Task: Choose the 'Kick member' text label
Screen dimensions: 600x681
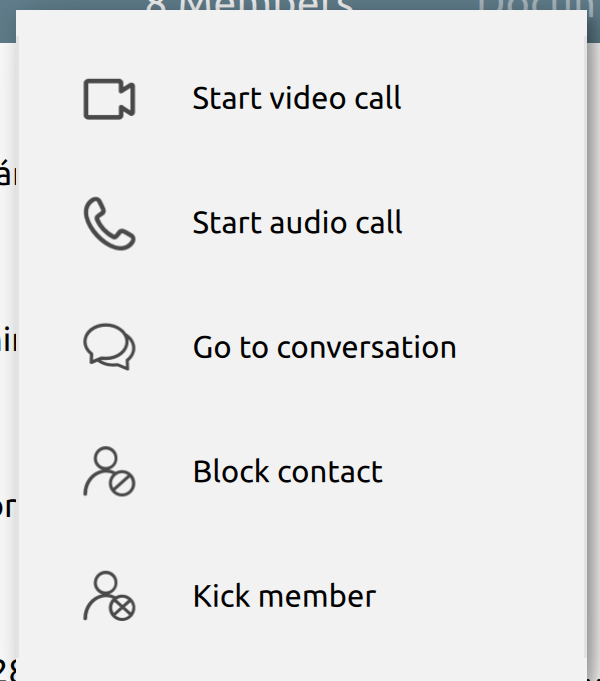Action: pyautogui.click(x=284, y=596)
